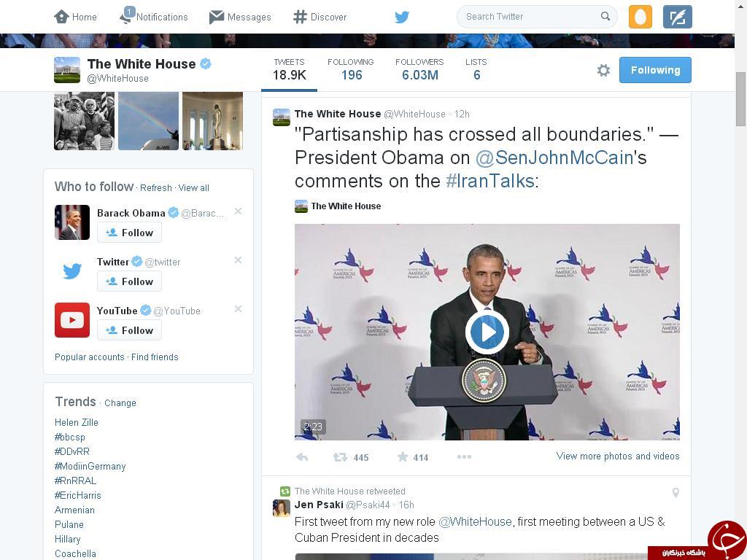Open the statue rotunda photo thumbnail
The image size is (747, 560).
point(212,121)
